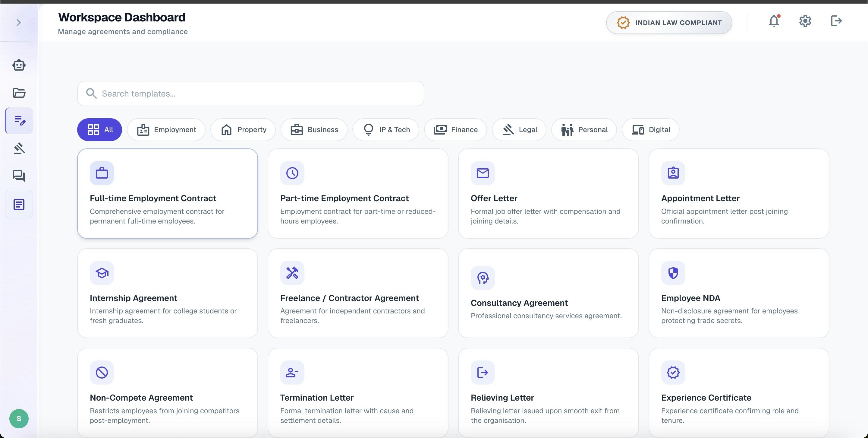Click inside the Search templates field

click(x=250, y=94)
